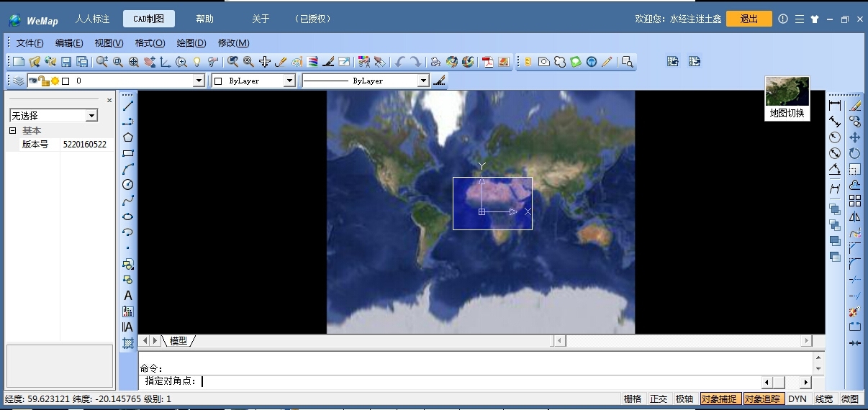Click the 地图切换 map switch thumbnail
868x410 pixels.
787,99
